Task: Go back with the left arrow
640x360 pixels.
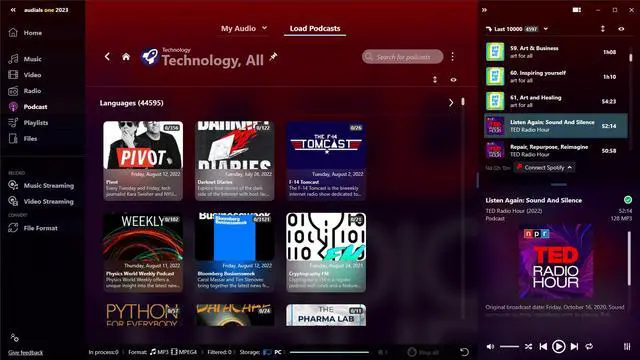Action: pos(107,57)
